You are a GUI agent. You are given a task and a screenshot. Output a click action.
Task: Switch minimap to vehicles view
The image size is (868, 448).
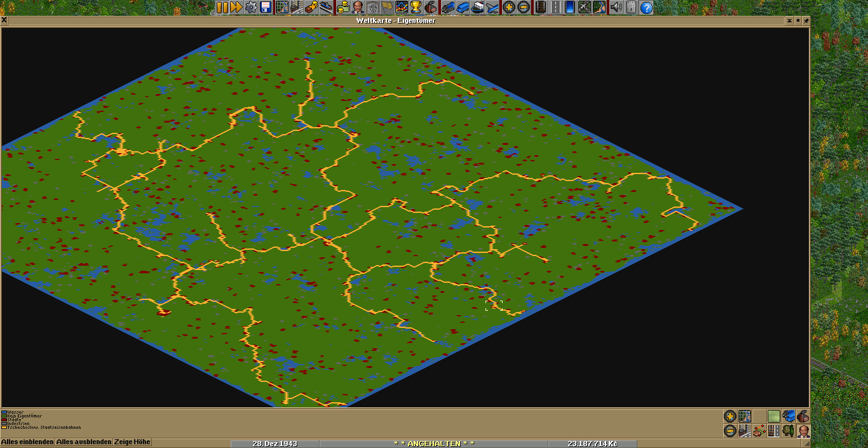pos(789,416)
